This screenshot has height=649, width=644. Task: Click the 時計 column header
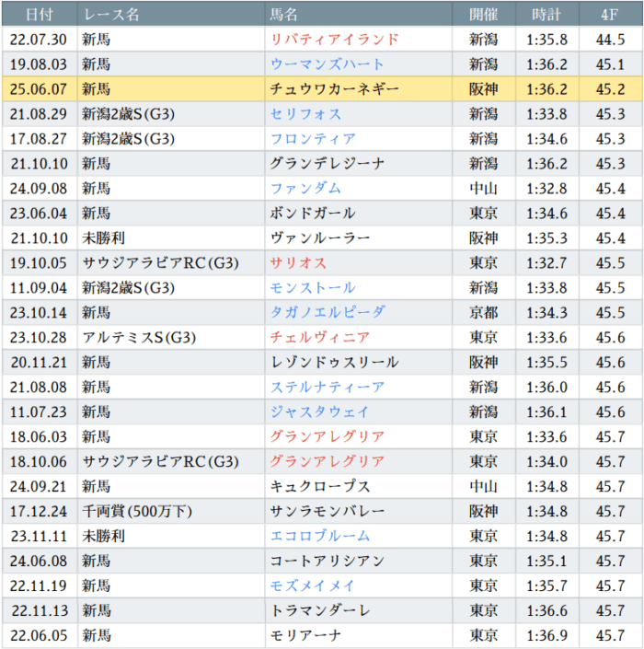tap(546, 14)
